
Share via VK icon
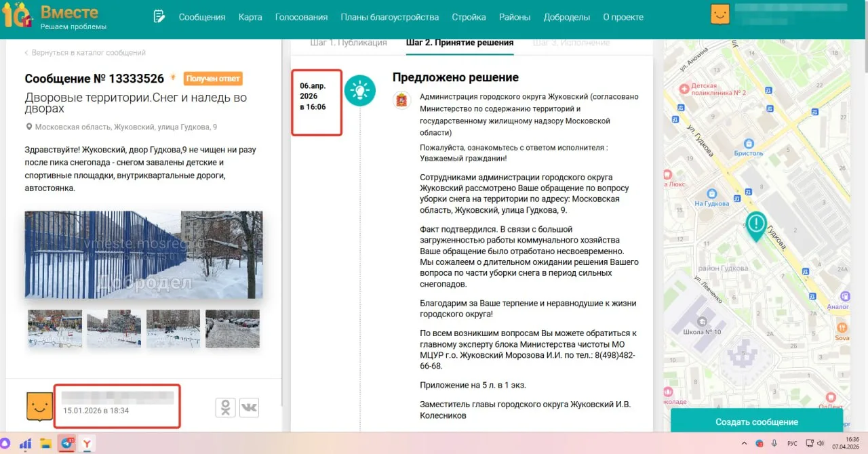(x=249, y=407)
